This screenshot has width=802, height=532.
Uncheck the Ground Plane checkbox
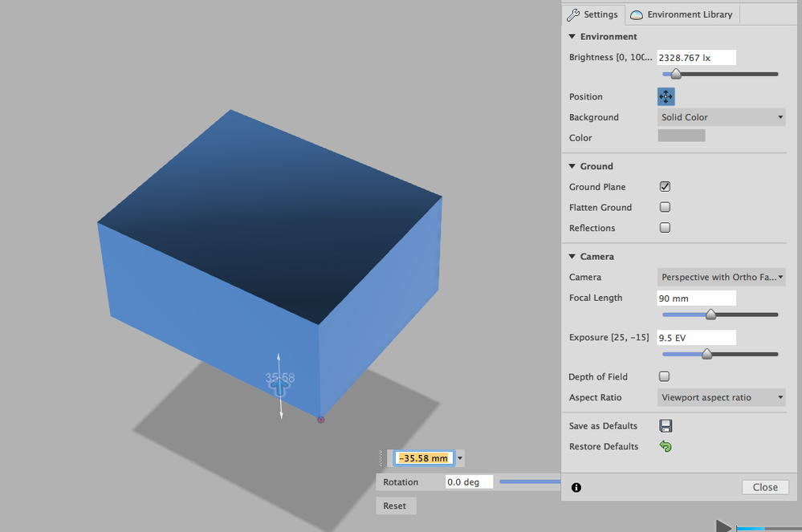665,186
